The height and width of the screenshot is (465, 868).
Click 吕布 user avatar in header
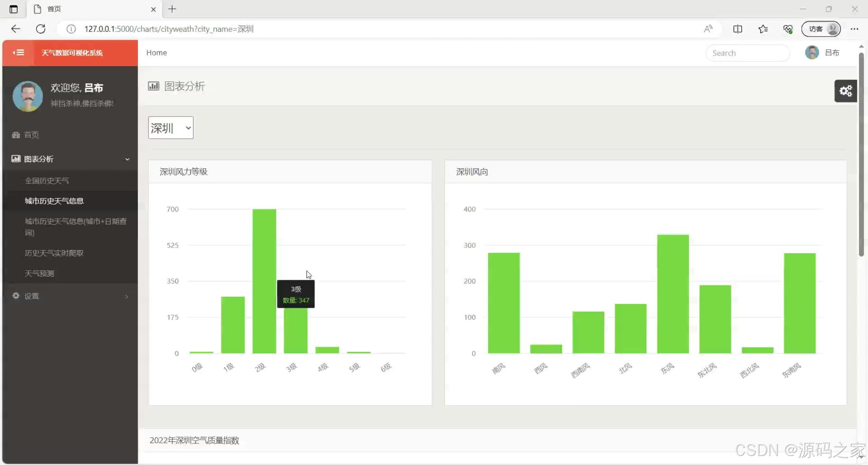[812, 53]
